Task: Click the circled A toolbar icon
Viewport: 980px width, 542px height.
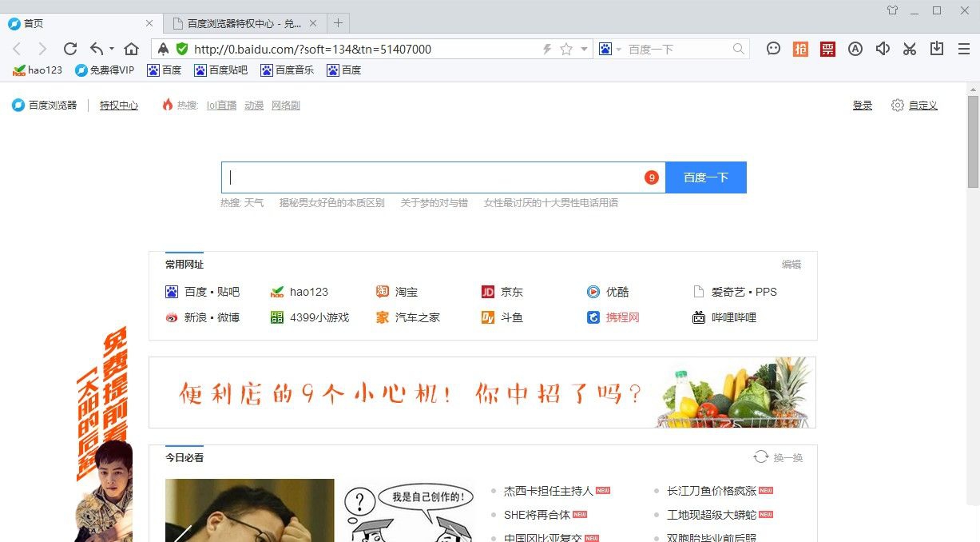Action: pyautogui.click(x=855, y=49)
